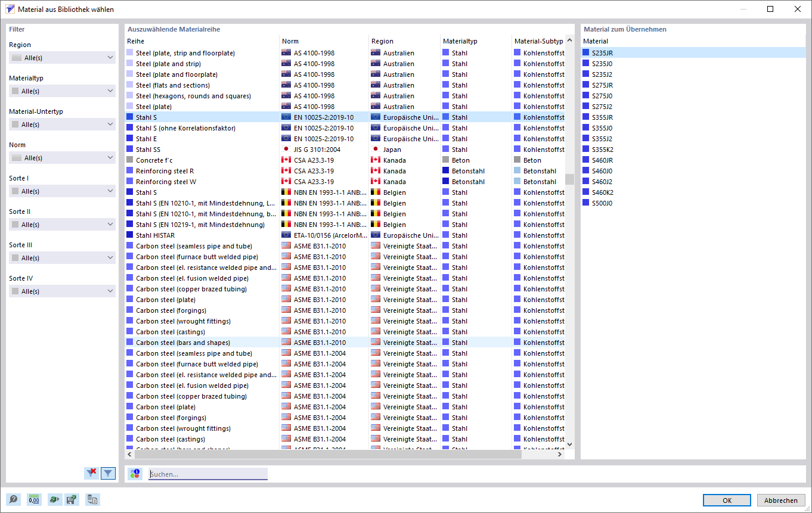Viewport: 812px width, 513px height.
Task: Select Steel (plate, strip and floorplate) row
Action: [345, 53]
